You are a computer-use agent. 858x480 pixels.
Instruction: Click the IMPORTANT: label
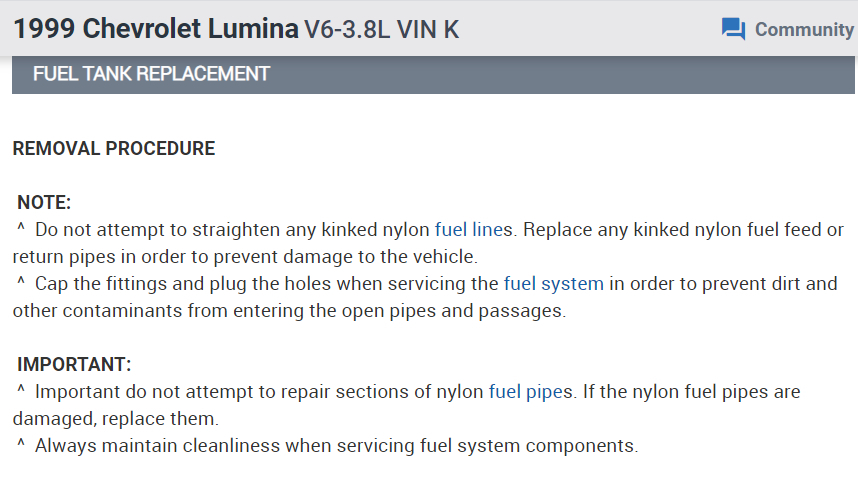[74, 364]
